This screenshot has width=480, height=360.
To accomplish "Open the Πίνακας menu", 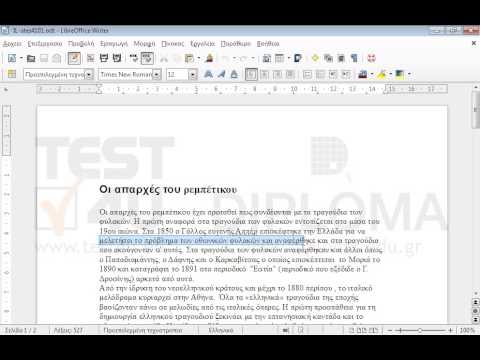I will [x=172, y=44].
